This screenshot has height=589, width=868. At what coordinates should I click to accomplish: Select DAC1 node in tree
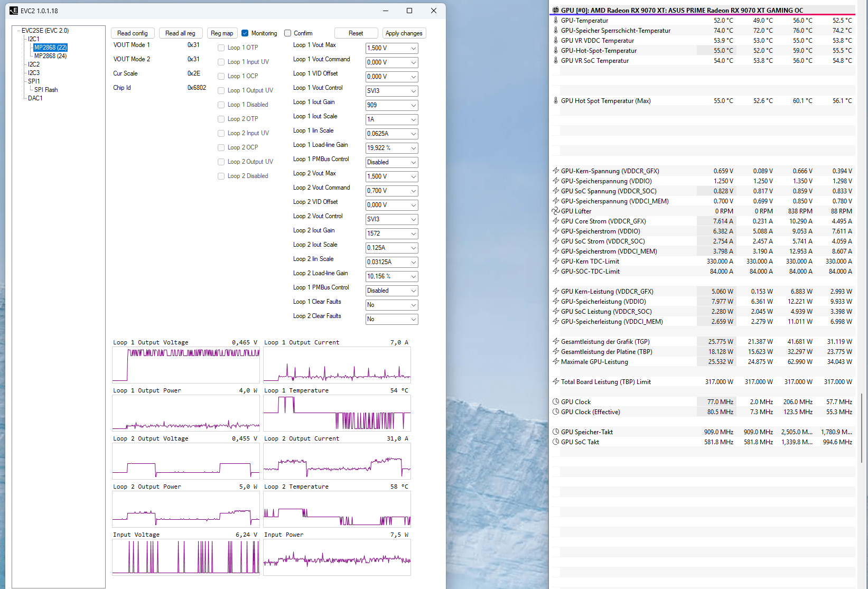[35, 98]
